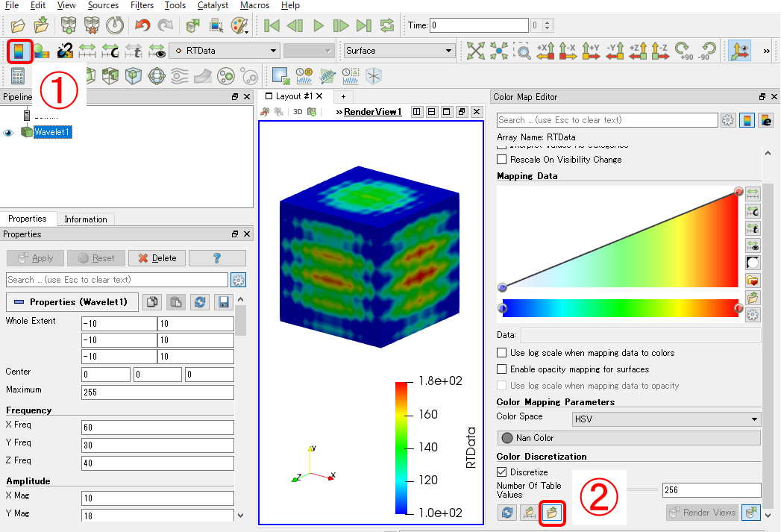Click the Play animation button
781x532 pixels.
pos(319,25)
